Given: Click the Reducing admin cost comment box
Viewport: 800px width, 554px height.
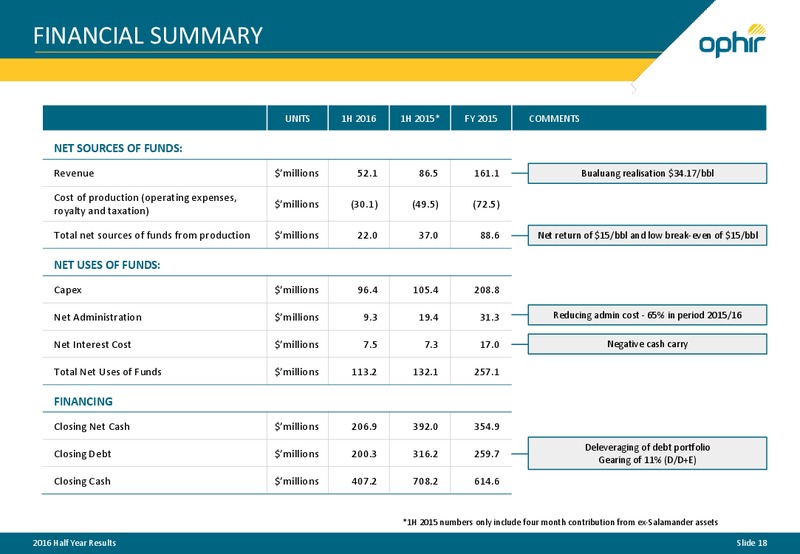Looking at the screenshot, I should [647, 315].
